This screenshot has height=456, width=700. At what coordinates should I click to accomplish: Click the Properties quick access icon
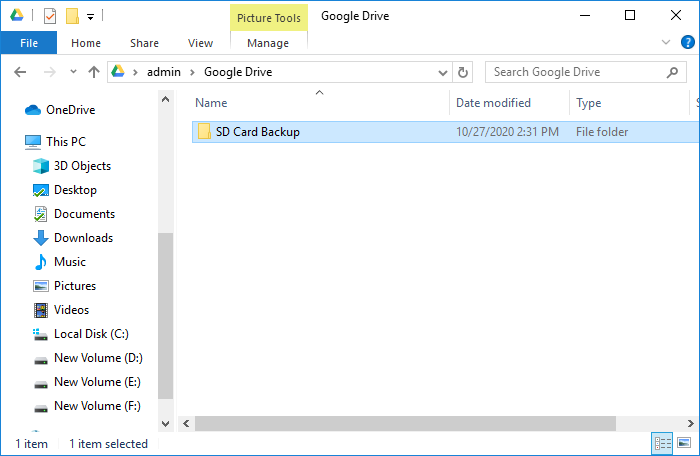pyautogui.click(x=50, y=16)
